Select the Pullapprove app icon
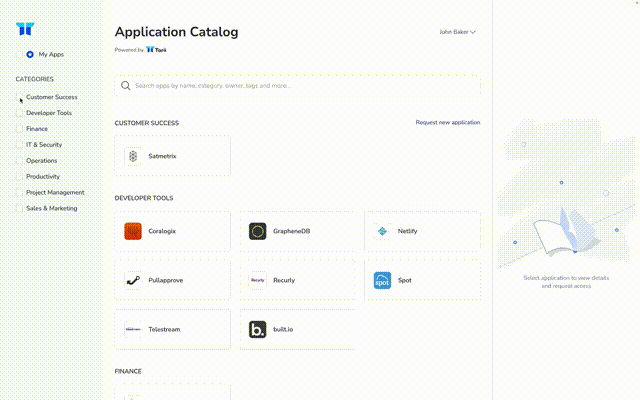The image size is (640, 400). 133,280
